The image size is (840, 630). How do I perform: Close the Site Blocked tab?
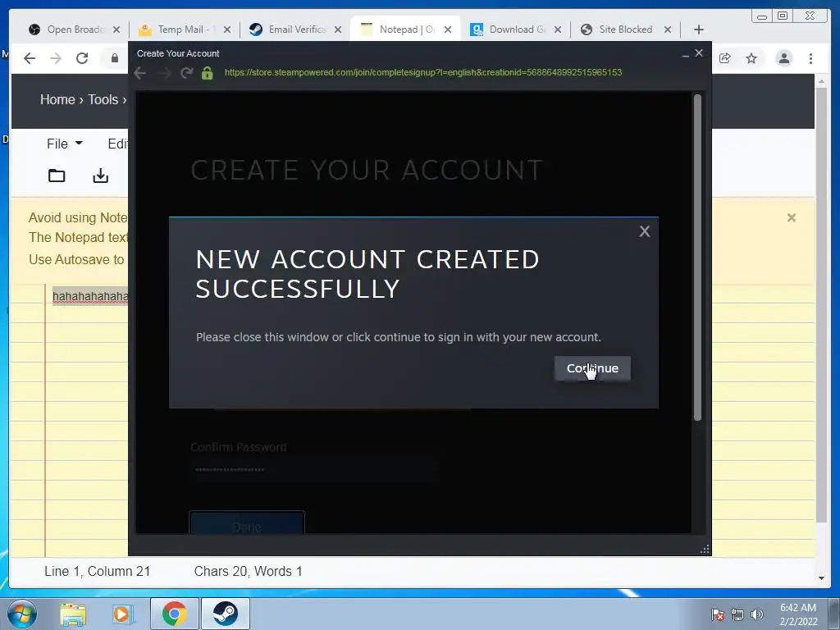(668, 30)
